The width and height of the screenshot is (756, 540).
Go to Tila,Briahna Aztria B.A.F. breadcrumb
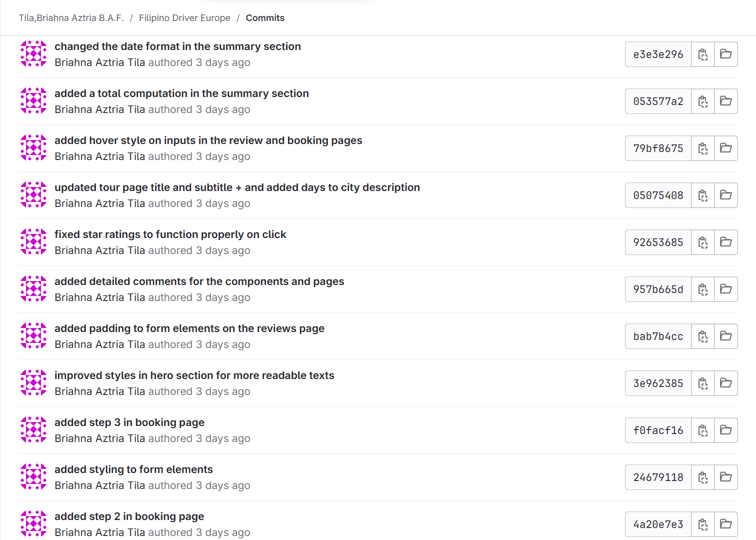pos(71,18)
